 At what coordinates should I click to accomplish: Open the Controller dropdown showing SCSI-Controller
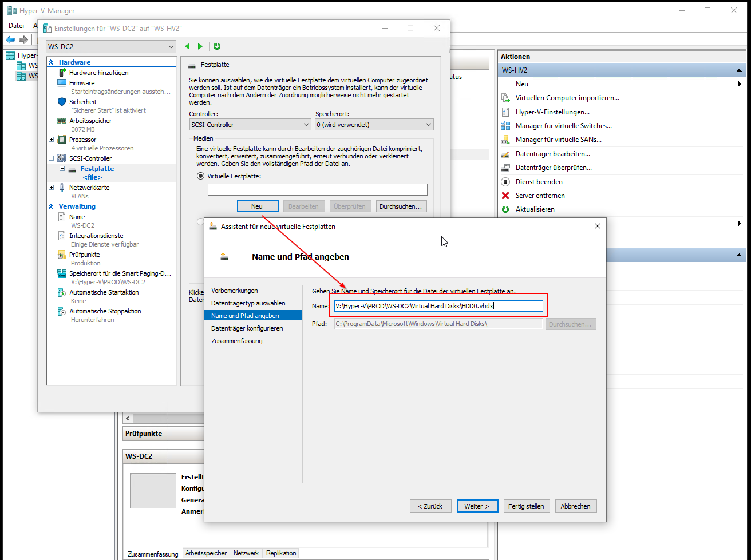pos(250,125)
